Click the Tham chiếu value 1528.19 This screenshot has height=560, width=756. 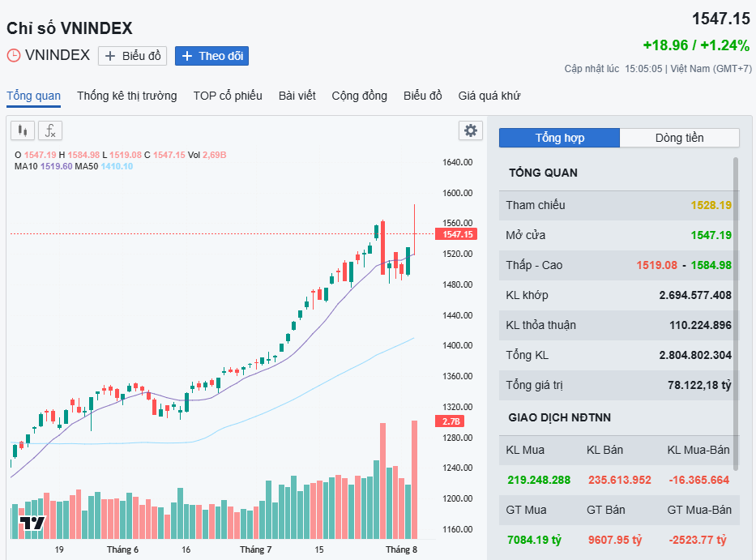pos(711,206)
